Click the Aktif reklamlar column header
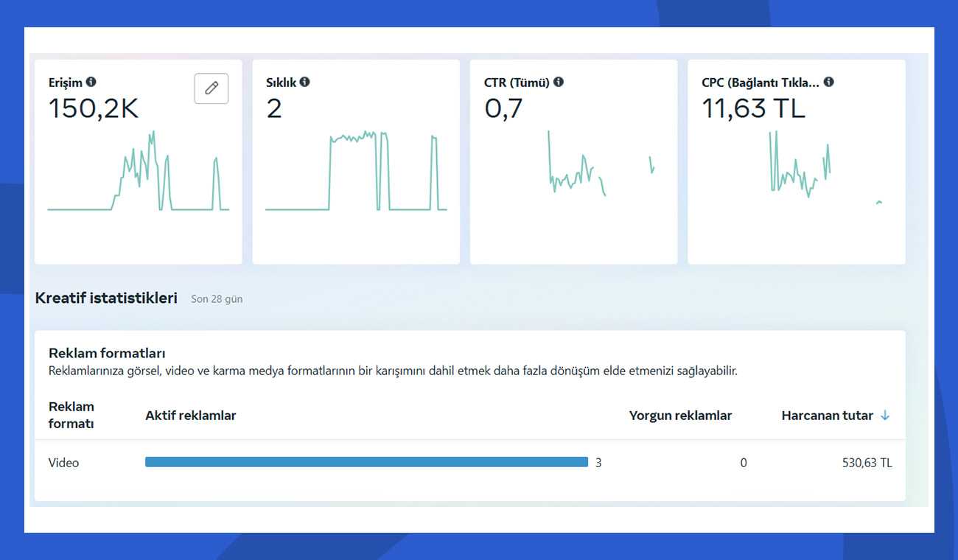 (x=191, y=416)
